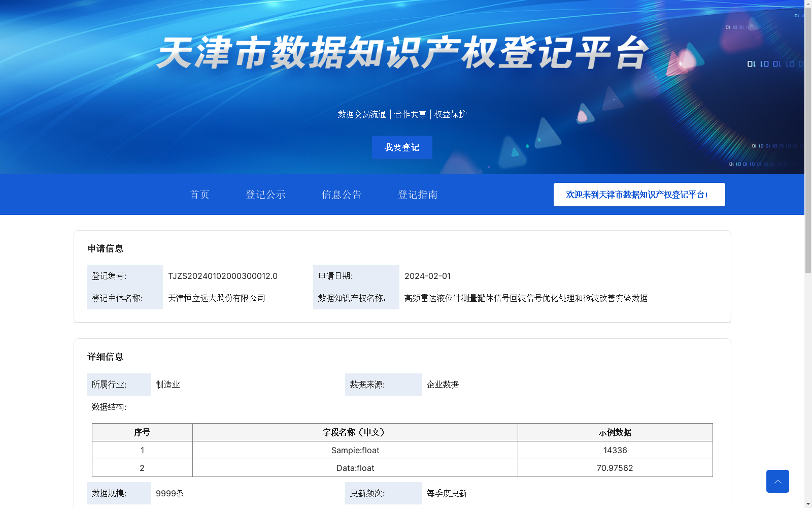The width and height of the screenshot is (812, 508).
Task: Click the slogan 权益保护 text
Action: (450, 114)
